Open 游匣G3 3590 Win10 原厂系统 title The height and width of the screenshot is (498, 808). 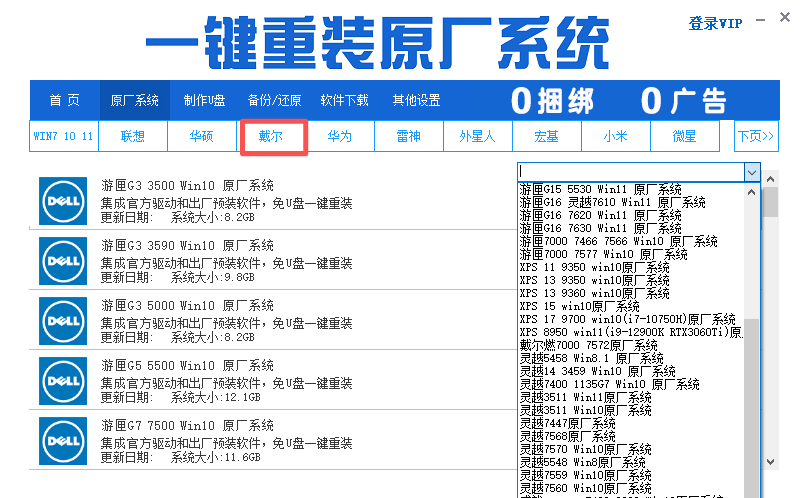point(187,245)
